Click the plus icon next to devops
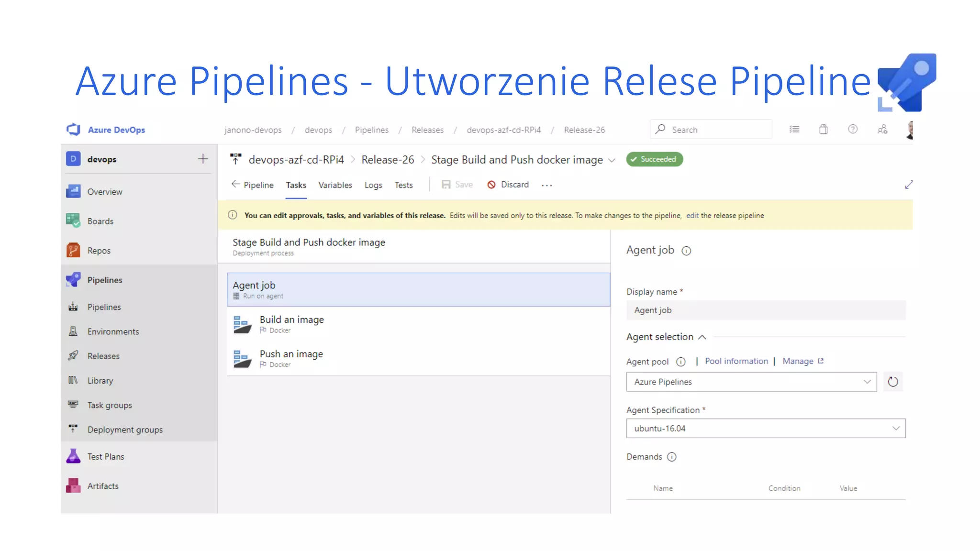The image size is (980, 551). tap(203, 159)
